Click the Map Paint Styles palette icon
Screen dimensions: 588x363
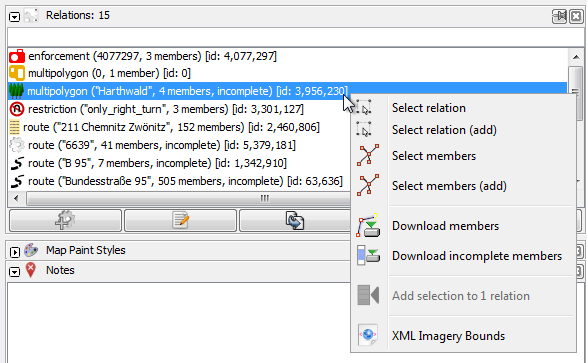click(32, 250)
